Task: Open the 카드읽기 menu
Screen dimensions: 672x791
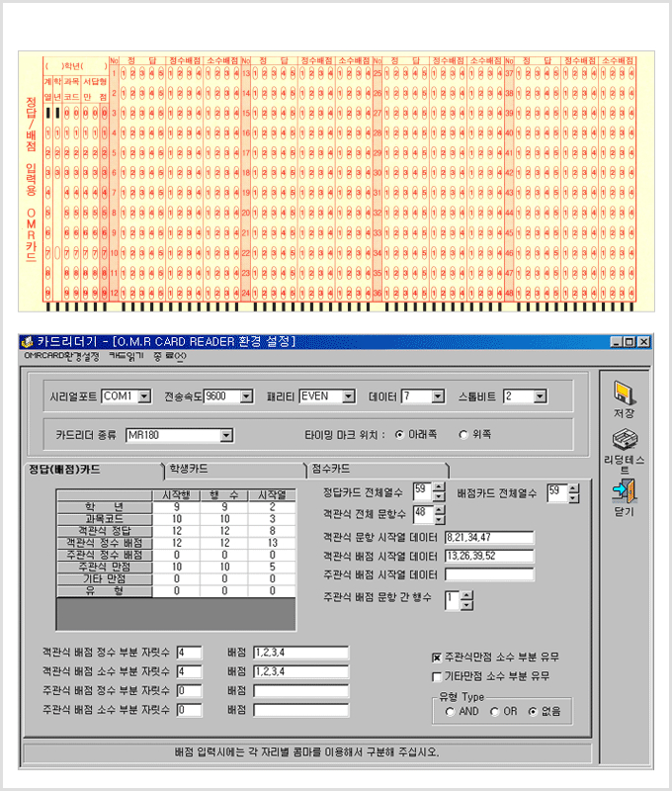Action: tap(126, 356)
